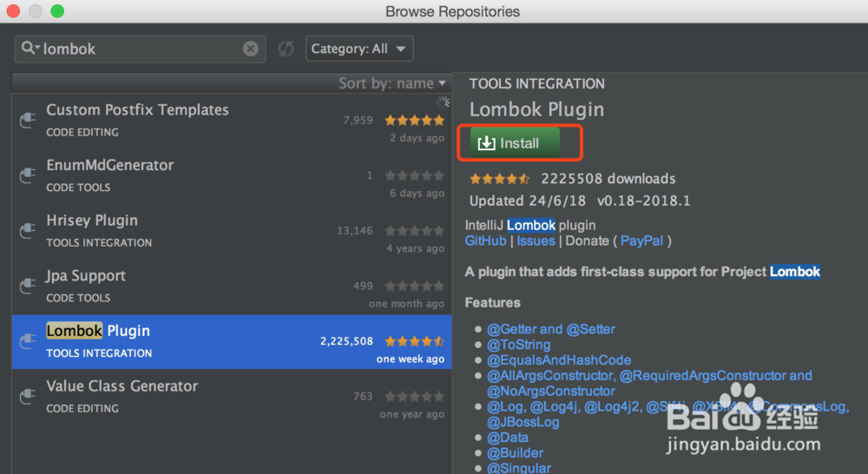This screenshot has width=868, height=474.
Task: Click the Custom Postfix Templates star rating
Action: coord(415,120)
